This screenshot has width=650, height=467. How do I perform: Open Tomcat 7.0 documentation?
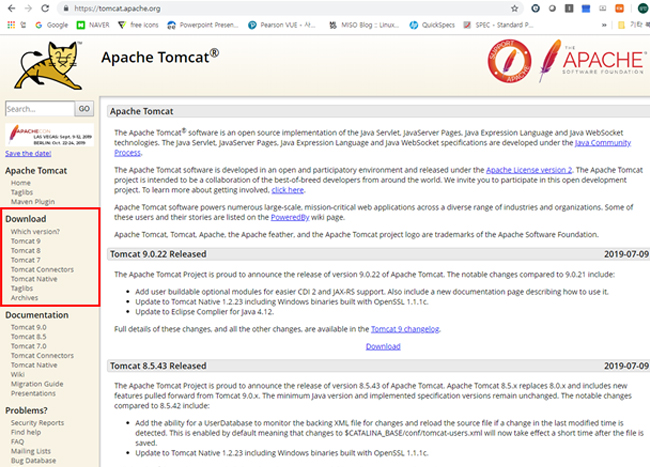coord(29,346)
